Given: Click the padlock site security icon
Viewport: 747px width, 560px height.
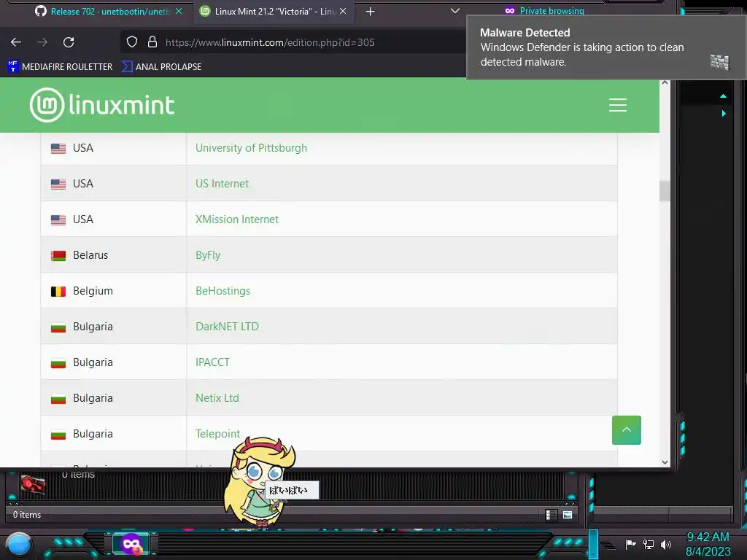Looking at the screenshot, I should (152, 42).
